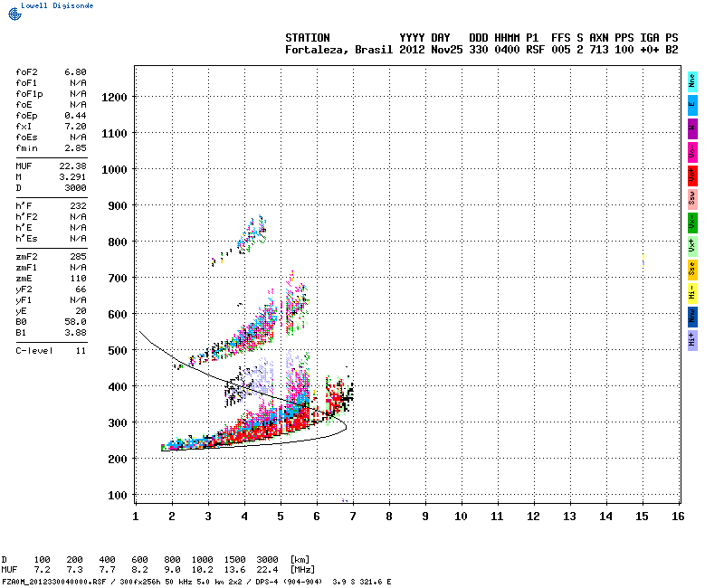This screenshot has width=724, height=588.
Task: Click the time 0400 in header
Action: click(x=507, y=50)
